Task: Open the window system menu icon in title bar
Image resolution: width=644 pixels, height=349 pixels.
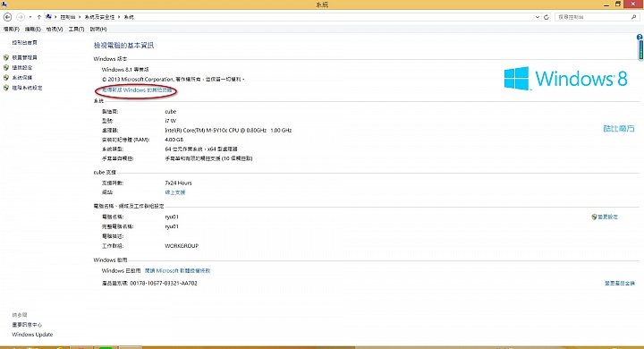Action: (4, 4)
